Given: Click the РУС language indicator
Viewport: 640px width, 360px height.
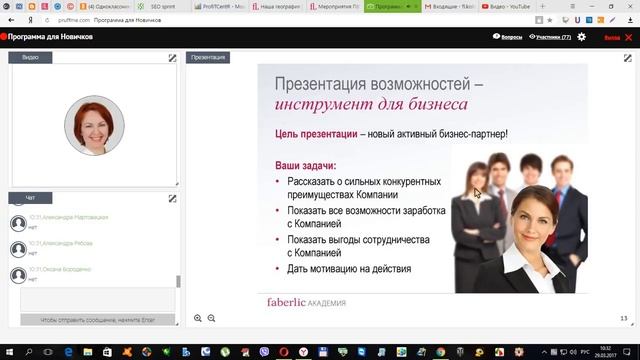Looking at the screenshot, I should [585, 352].
